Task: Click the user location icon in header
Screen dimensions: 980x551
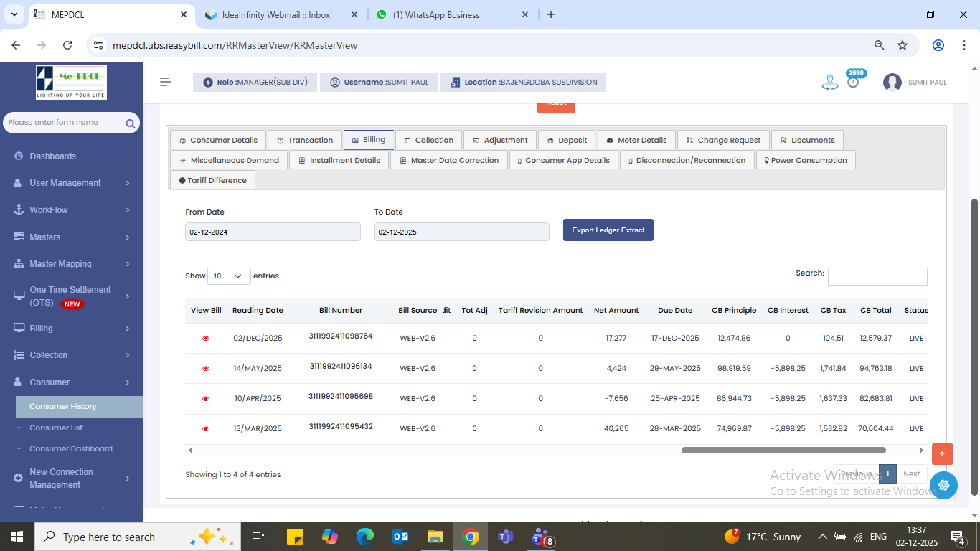Action: (x=829, y=83)
